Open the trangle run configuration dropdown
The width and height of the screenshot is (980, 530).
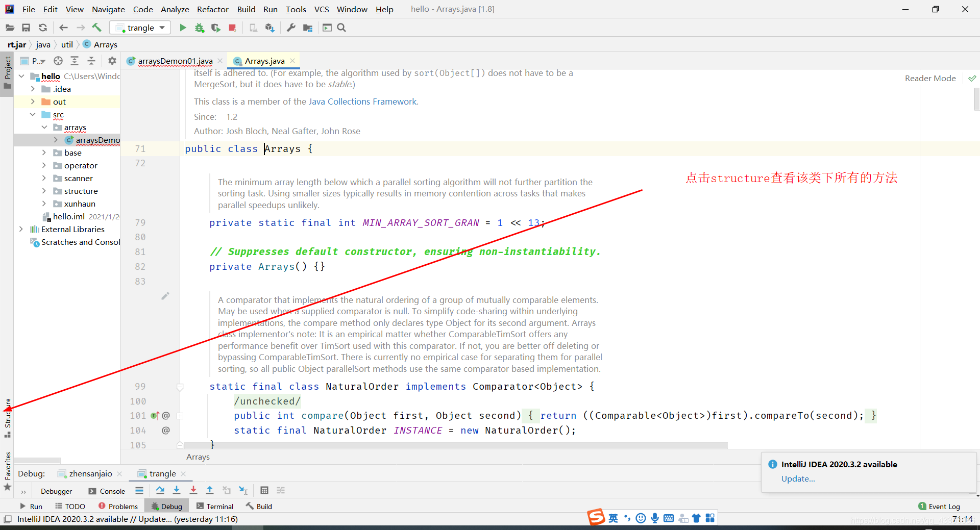pyautogui.click(x=140, y=28)
